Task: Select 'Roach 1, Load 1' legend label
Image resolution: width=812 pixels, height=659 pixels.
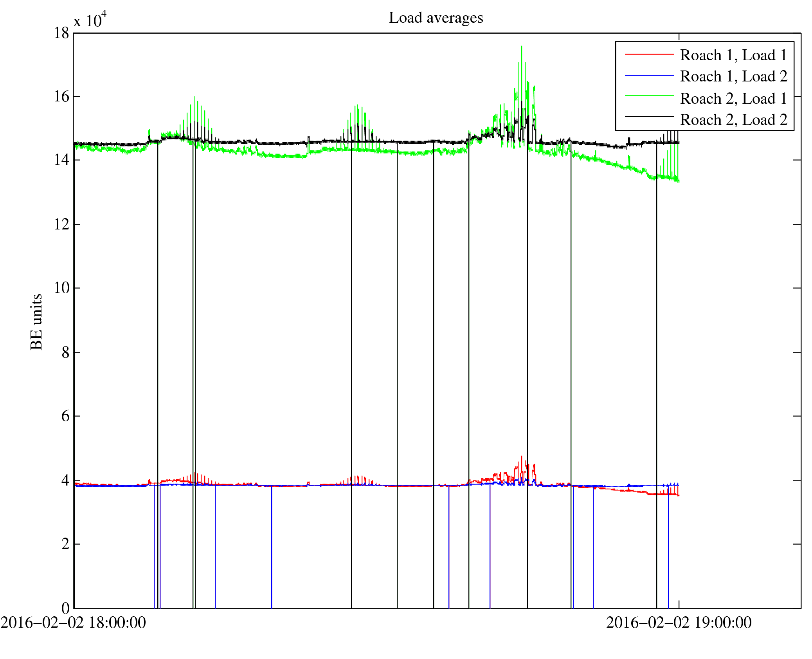Action: tap(733, 55)
